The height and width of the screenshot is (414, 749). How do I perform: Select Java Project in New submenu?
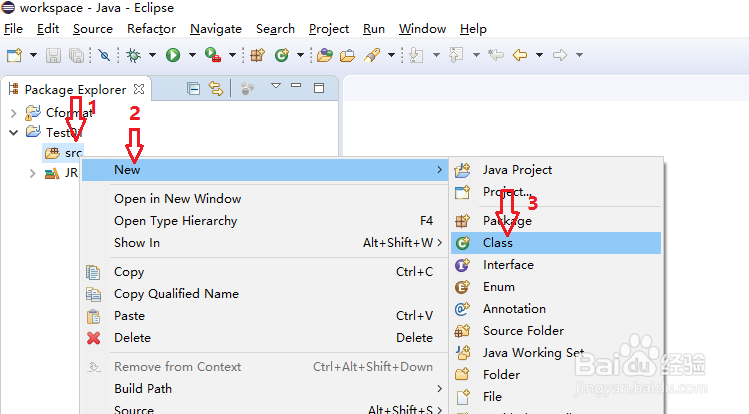click(556, 170)
